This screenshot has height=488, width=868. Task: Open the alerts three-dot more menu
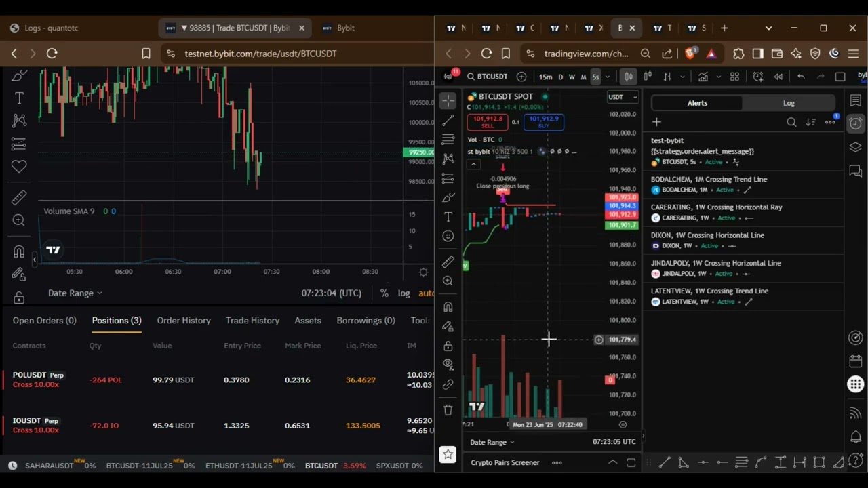tap(830, 122)
